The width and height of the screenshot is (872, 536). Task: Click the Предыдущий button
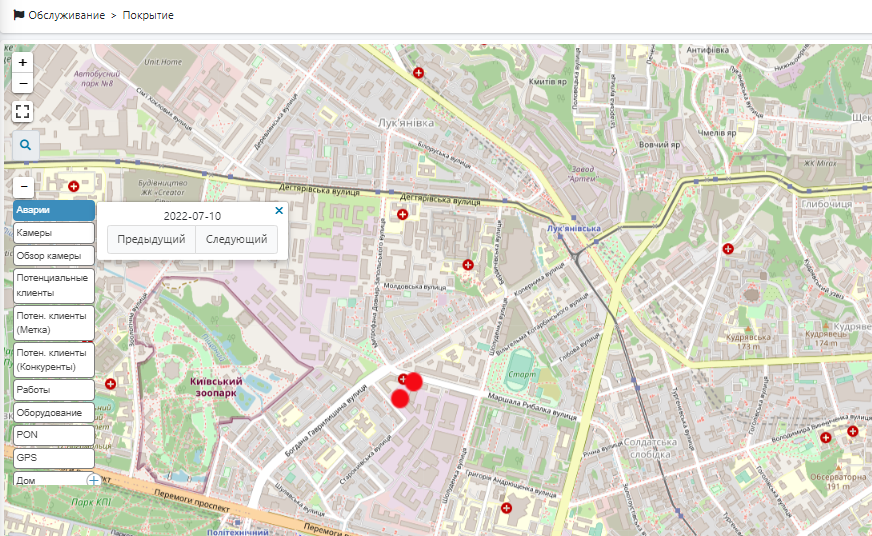click(x=151, y=240)
